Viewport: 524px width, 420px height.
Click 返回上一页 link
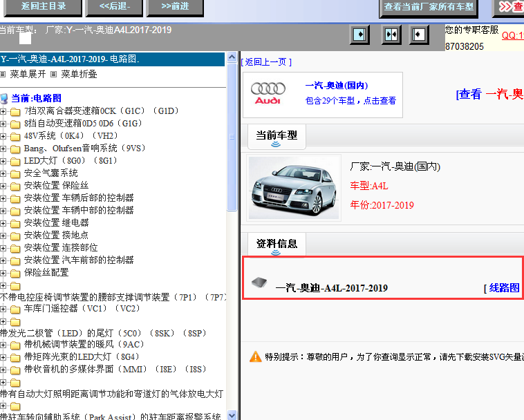point(266,62)
